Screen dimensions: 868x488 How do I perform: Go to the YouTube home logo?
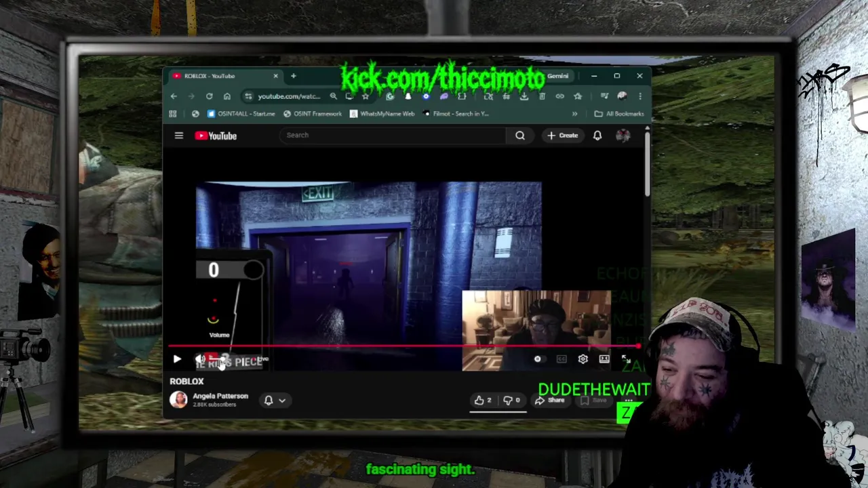pyautogui.click(x=216, y=136)
